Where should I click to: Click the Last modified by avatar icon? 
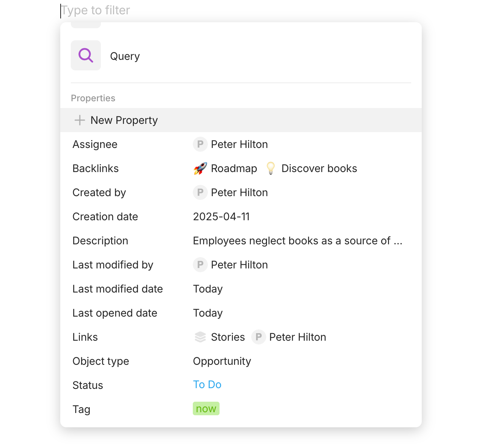click(200, 265)
